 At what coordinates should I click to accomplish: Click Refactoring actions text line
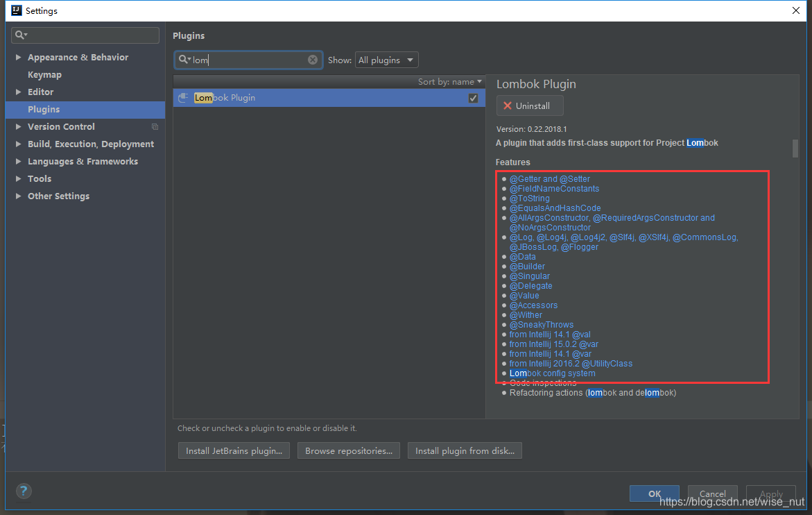pos(592,393)
